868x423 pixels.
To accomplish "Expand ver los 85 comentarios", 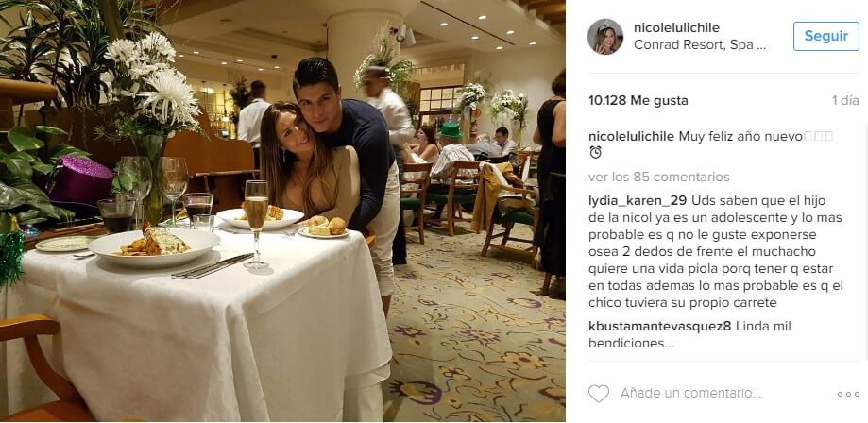I will pos(658,178).
